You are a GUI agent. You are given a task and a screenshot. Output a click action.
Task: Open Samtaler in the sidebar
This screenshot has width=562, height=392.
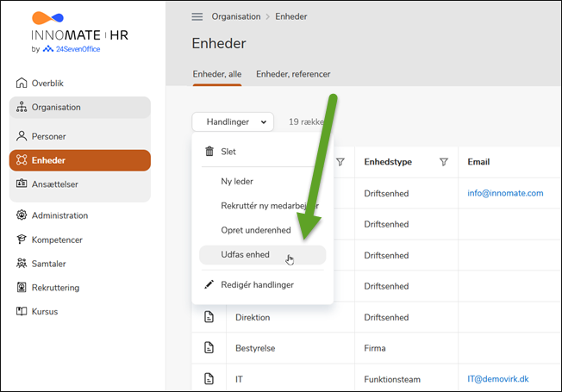point(51,264)
